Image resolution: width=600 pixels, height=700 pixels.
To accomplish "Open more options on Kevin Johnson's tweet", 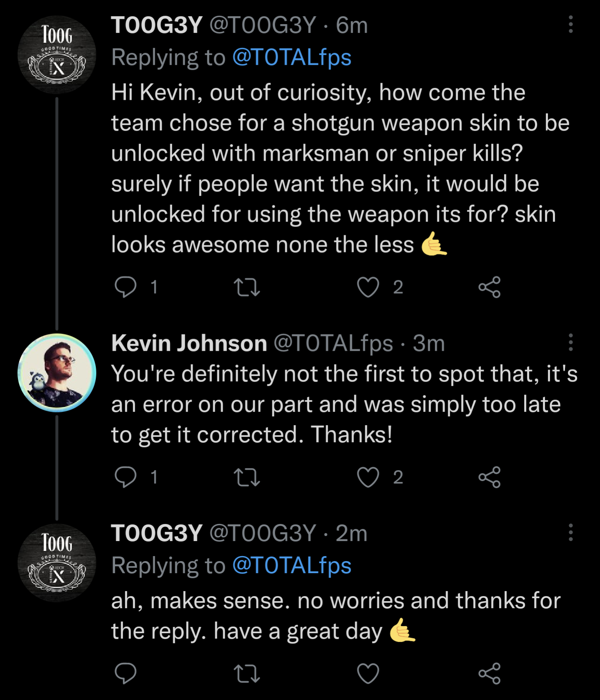I will coord(571,342).
